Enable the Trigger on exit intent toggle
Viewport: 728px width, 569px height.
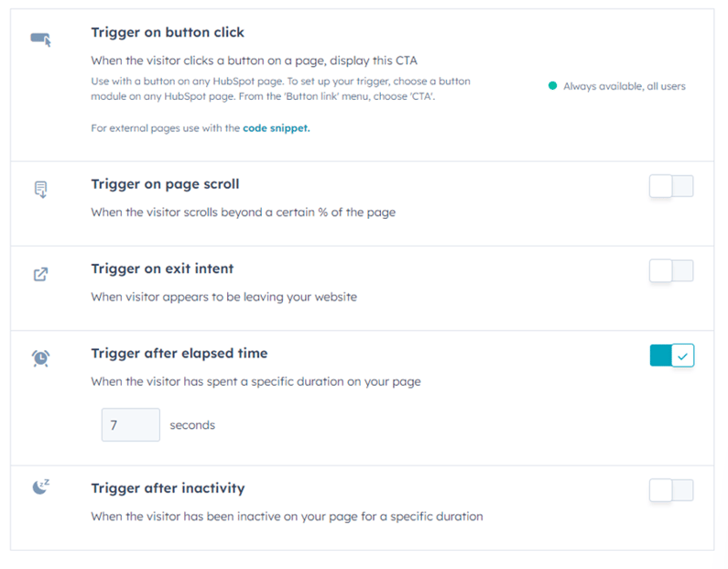pyautogui.click(x=671, y=271)
